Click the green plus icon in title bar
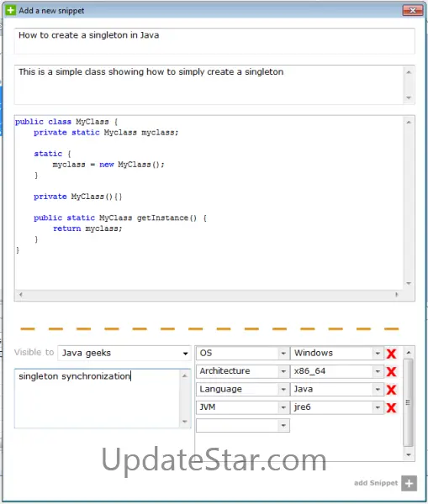Screen dimensions: 428x504 [x=10, y=10]
